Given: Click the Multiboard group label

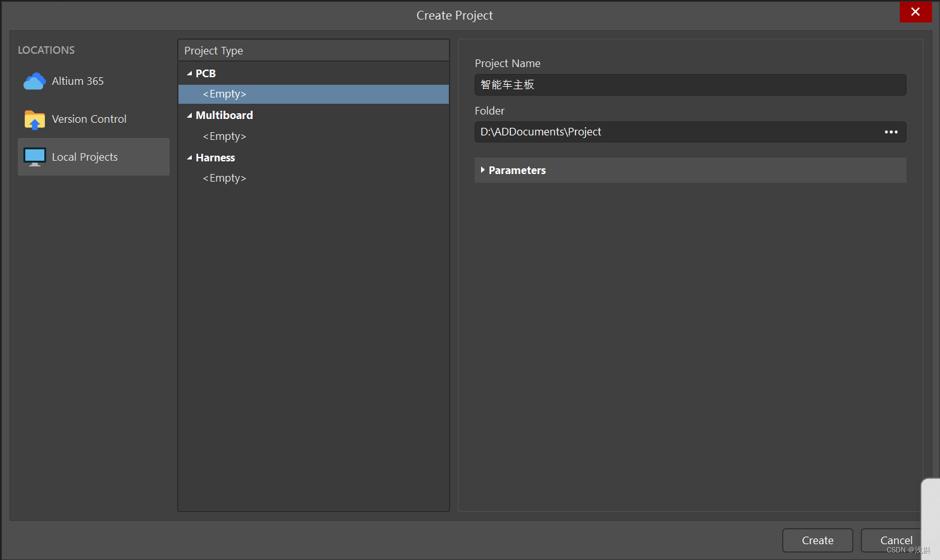Looking at the screenshot, I should [224, 115].
